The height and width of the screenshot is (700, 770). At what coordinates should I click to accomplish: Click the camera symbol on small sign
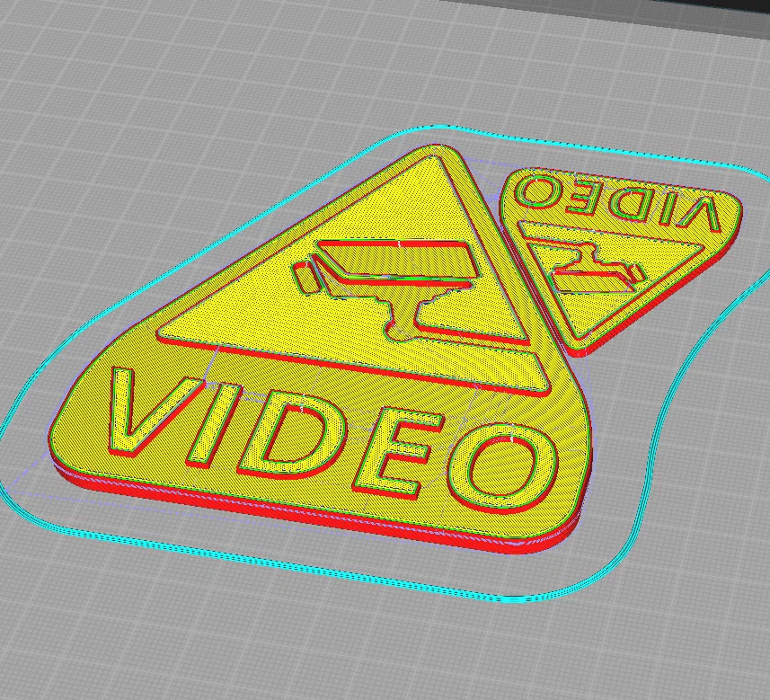click(x=597, y=268)
